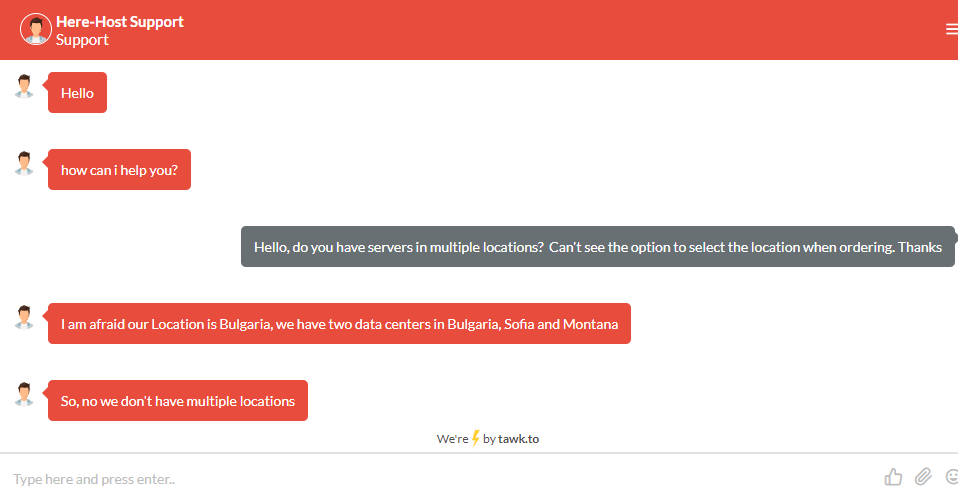
Task: Open the emoji picker smiley icon
Action: tap(952, 476)
